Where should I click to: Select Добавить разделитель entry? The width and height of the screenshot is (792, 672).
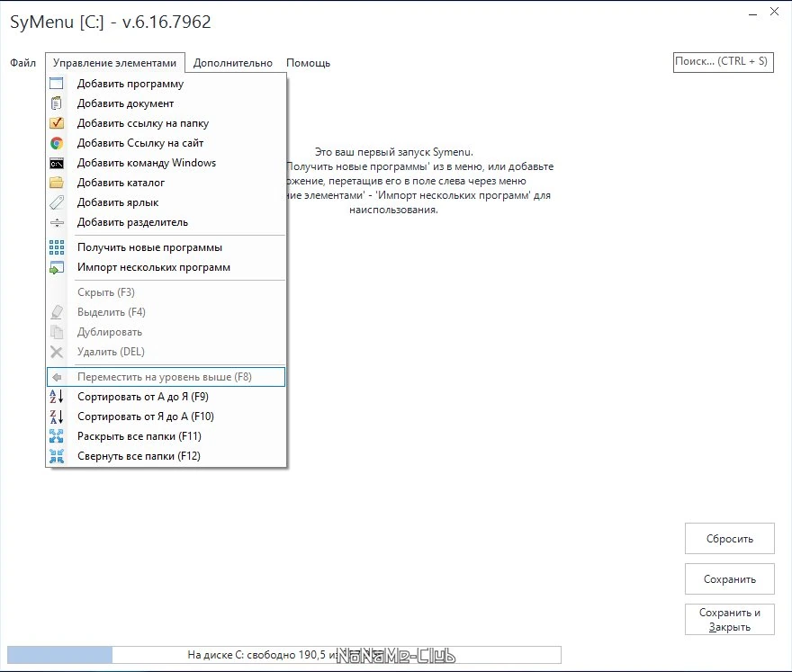(166, 222)
